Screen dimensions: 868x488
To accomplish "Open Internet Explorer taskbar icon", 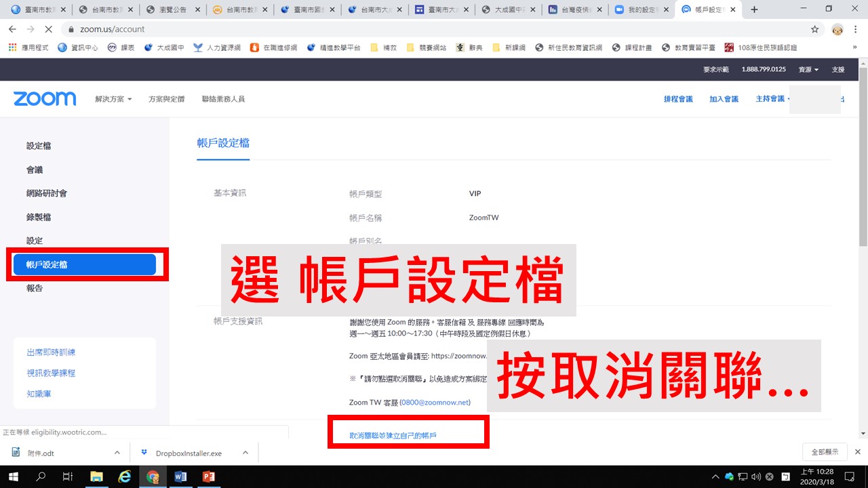I will point(125,476).
